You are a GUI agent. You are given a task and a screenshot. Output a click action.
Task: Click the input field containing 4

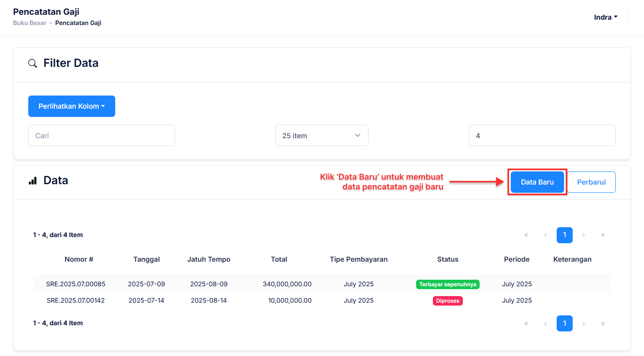click(542, 136)
